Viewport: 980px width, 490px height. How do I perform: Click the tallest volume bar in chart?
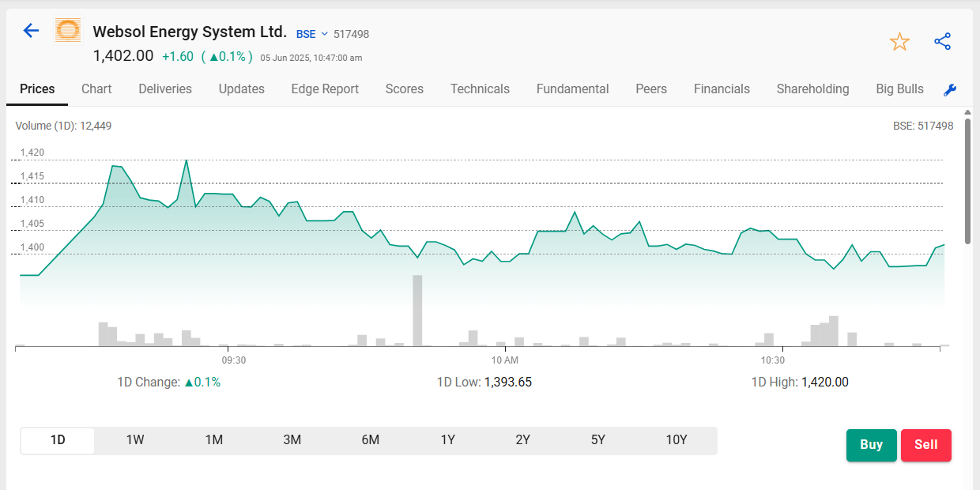coord(417,311)
